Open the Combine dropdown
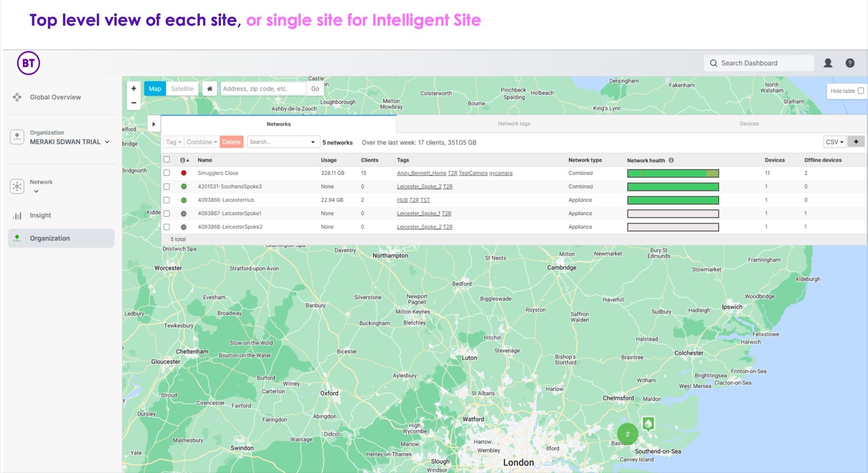 (x=201, y=142)
